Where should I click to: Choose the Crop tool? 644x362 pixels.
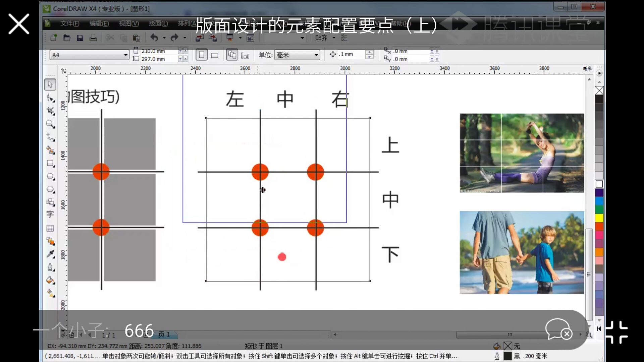click(x=50, y=111)
